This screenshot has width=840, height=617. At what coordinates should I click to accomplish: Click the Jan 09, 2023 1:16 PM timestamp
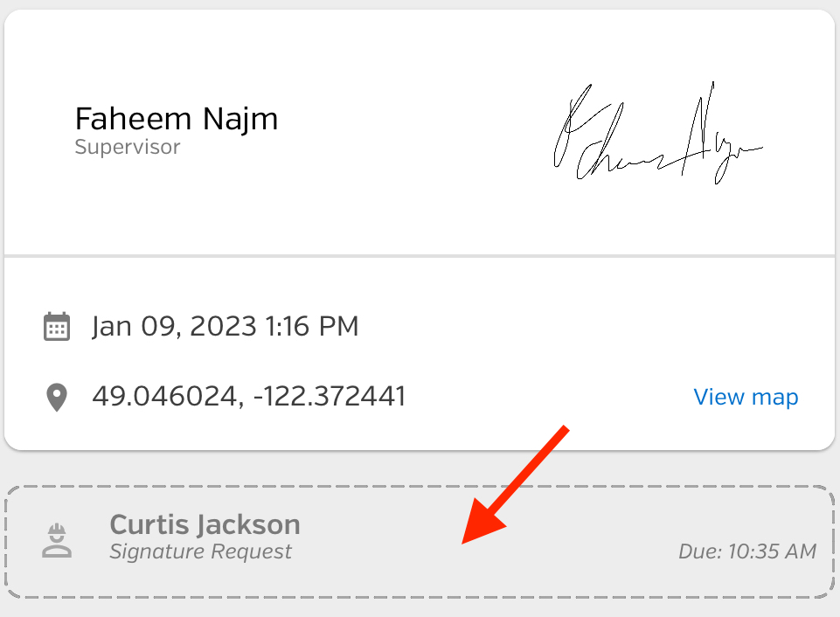click(x=225, y=326)
